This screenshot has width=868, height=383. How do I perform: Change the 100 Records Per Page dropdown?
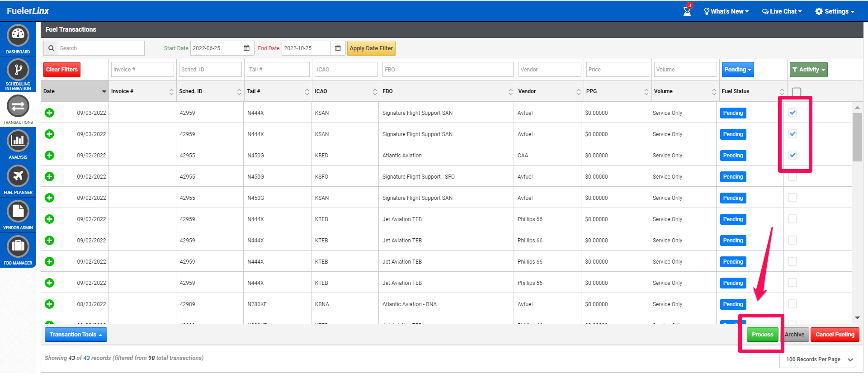coord(819,359)
